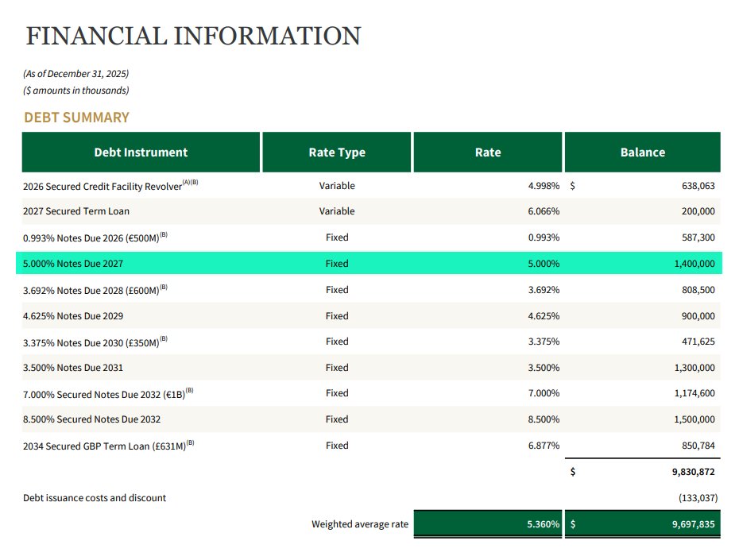Click the Balance column header
Image resolution: width=739 pixels, height=560 pixels.
(x=642, y=152)
